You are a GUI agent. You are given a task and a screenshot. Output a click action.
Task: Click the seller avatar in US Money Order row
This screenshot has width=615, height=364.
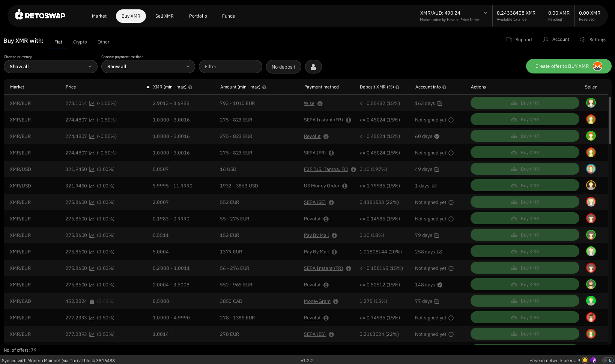pos(591,186)
